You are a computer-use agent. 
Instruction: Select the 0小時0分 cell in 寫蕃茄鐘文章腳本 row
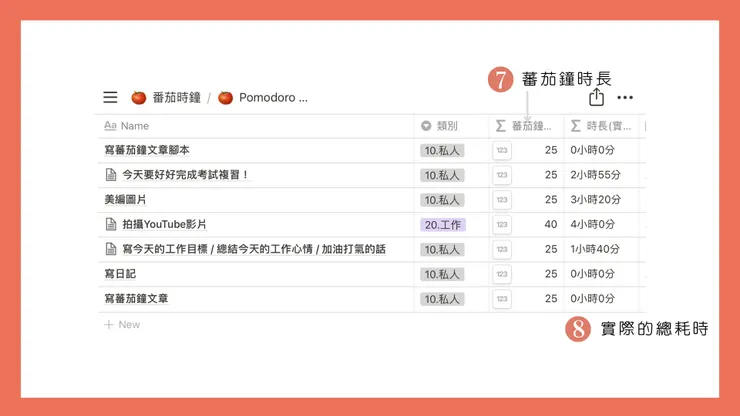(592, 150)
